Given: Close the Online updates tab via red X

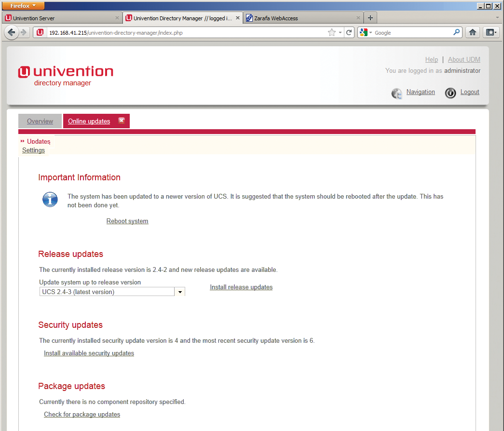Looking at the screenshot, I should pyautogui.click(x=122, y=121).
